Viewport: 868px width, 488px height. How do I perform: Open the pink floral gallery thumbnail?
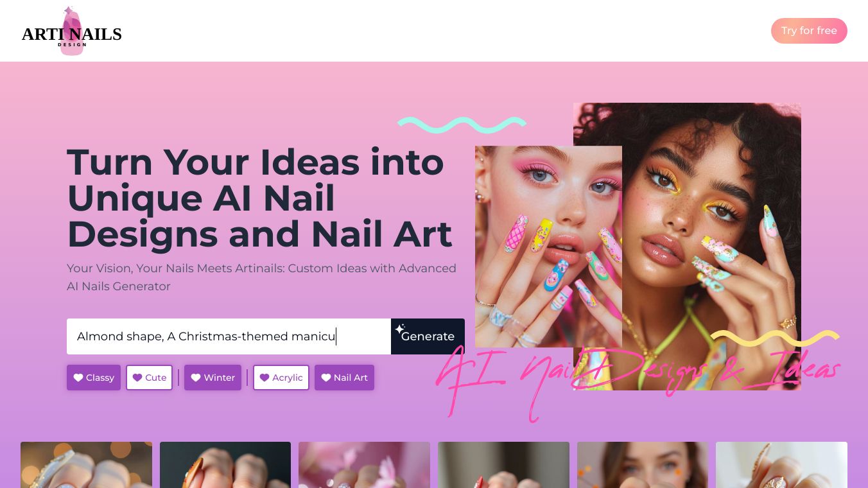[364, 465]
